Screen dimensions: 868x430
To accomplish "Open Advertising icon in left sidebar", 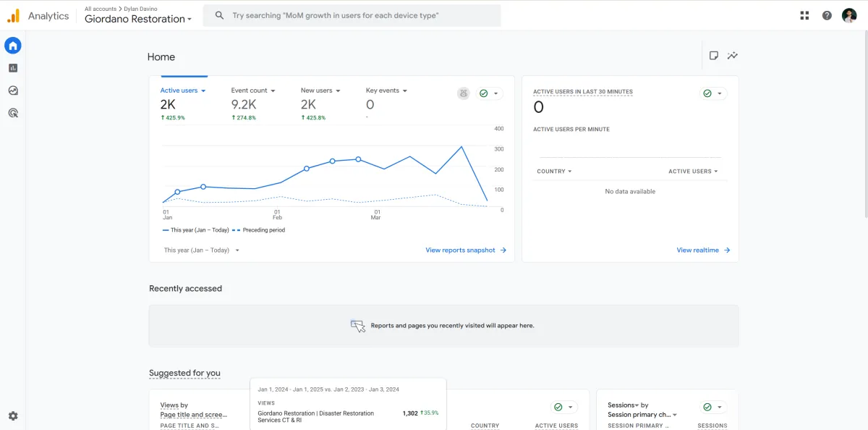I will pyautogui.click(x=12, y=113).
